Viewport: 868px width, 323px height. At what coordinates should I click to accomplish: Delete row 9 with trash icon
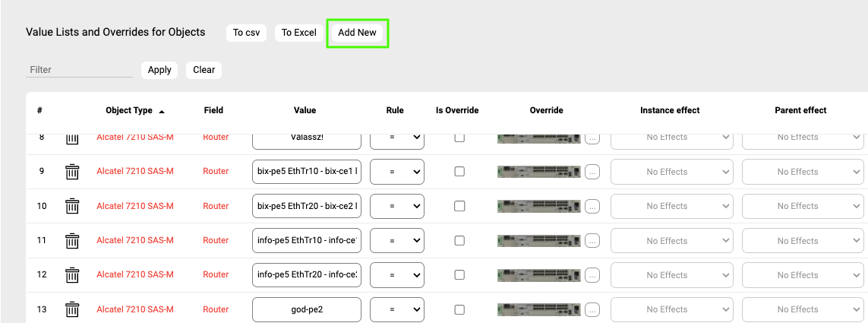click(72, 172)
